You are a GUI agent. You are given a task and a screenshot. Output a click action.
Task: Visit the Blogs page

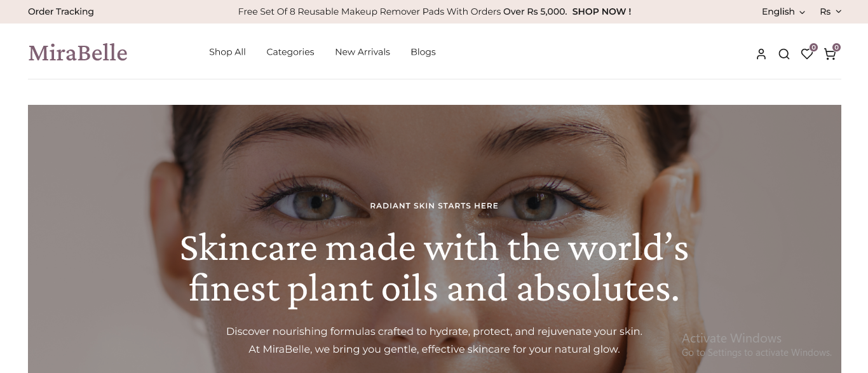click(x=423, y=52)
